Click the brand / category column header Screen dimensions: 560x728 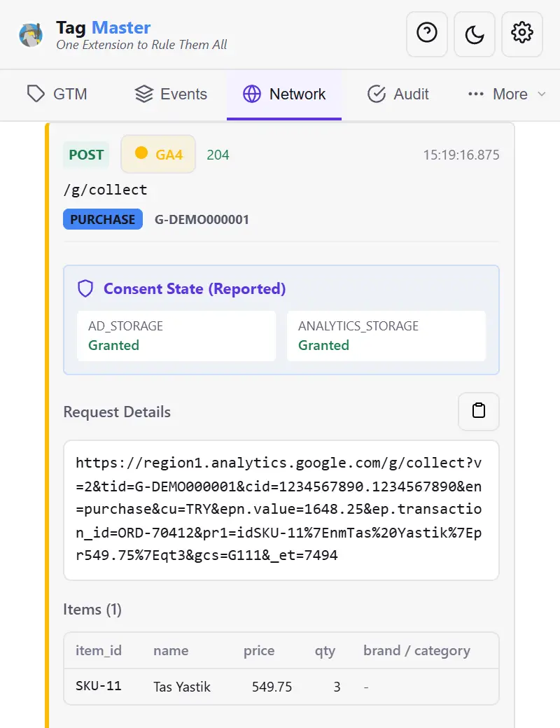click(417, 651)
